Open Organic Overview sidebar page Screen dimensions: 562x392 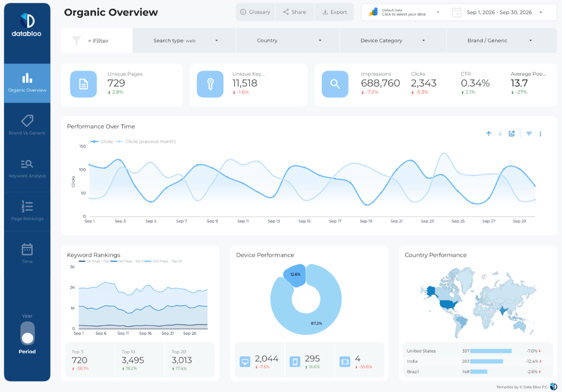click(27, 83)
